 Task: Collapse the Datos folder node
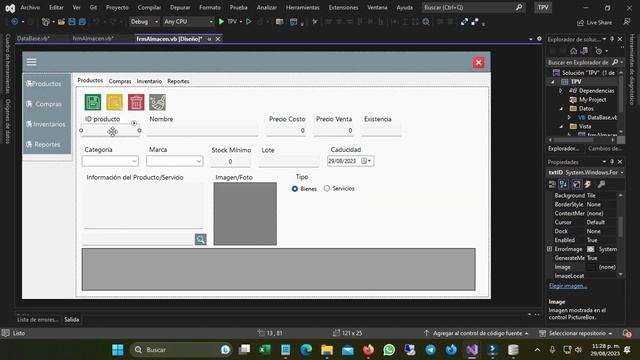[x=561, y=109]
